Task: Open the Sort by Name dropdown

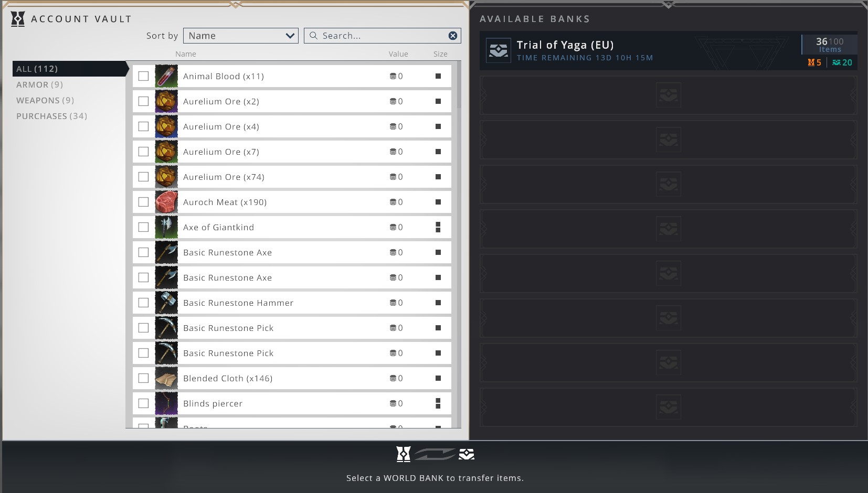Action: point(241,36)
